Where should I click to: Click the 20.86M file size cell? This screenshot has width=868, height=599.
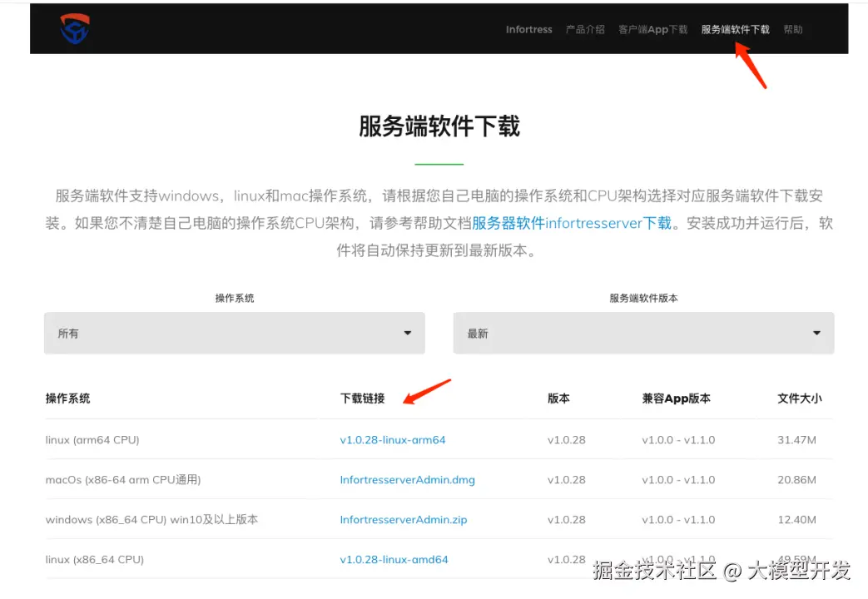pyautogui.click(x=796, y=480)
